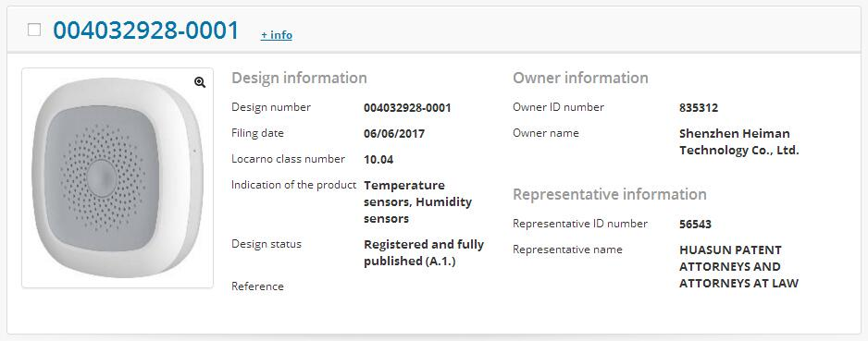Click the Locarno class value 10.04
Image resolution: width=868 pixels, height=341 pixels.
click(x=378, y=160)
